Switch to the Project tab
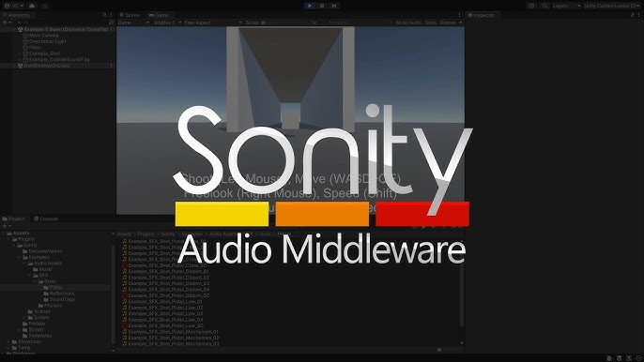644x362 pixels. click(13, 219)
